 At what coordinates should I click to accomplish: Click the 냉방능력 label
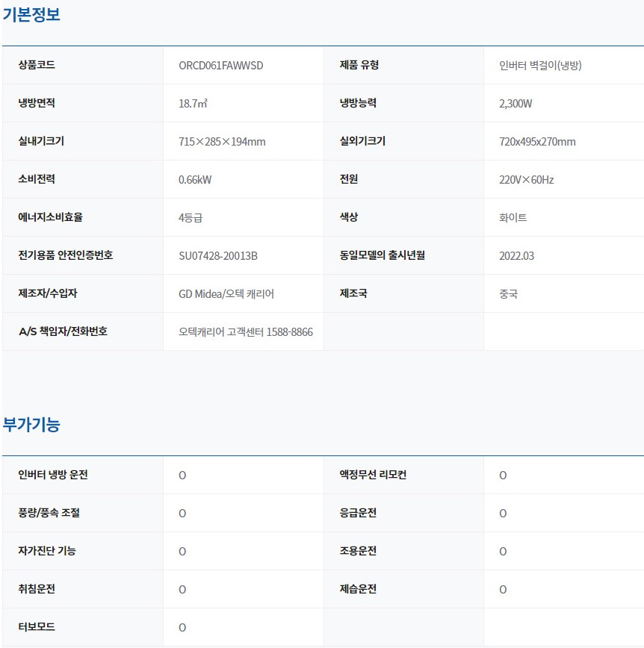358,103
